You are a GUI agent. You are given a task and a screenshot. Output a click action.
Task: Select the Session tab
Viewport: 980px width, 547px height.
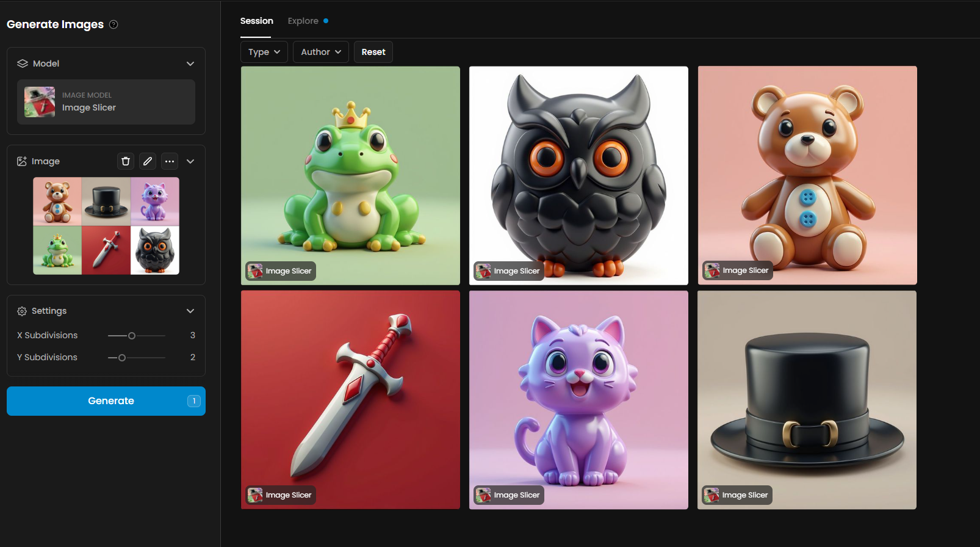click(256, 21)
